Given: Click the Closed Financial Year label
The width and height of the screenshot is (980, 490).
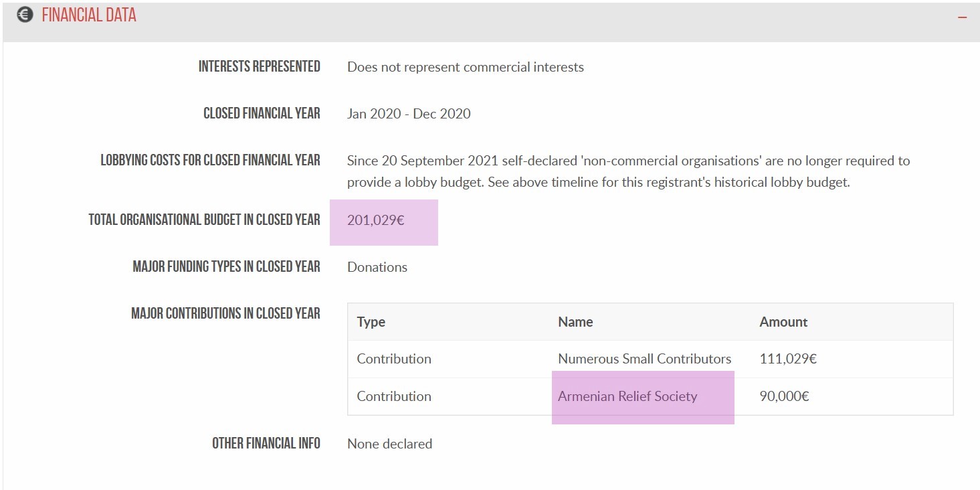Looking at the screenshot, I should point(262,114).
